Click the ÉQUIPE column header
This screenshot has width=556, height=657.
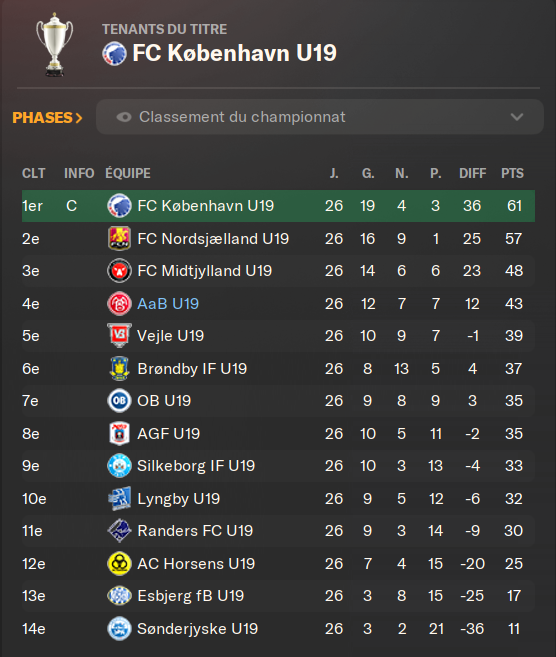coord(128,173)
